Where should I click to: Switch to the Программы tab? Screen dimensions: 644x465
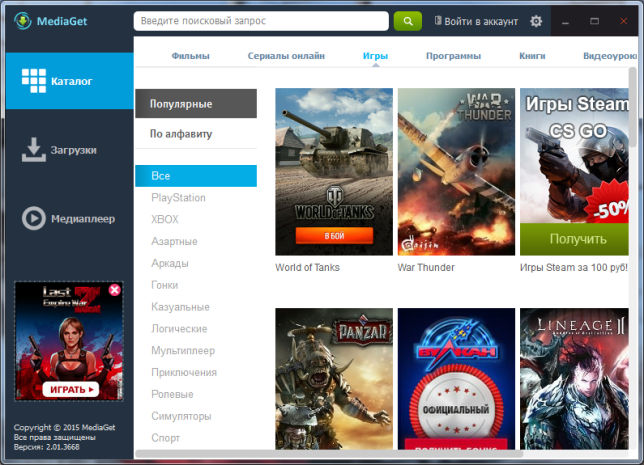(453, 56)
